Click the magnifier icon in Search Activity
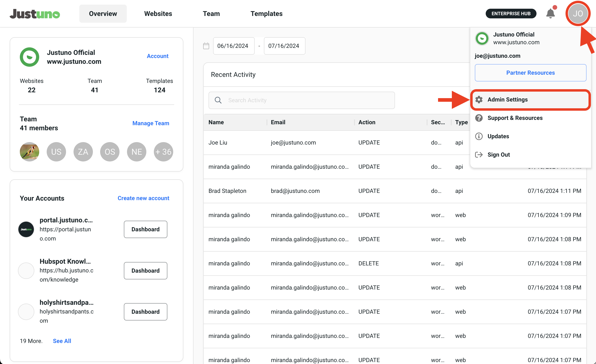 click(218, 100)
